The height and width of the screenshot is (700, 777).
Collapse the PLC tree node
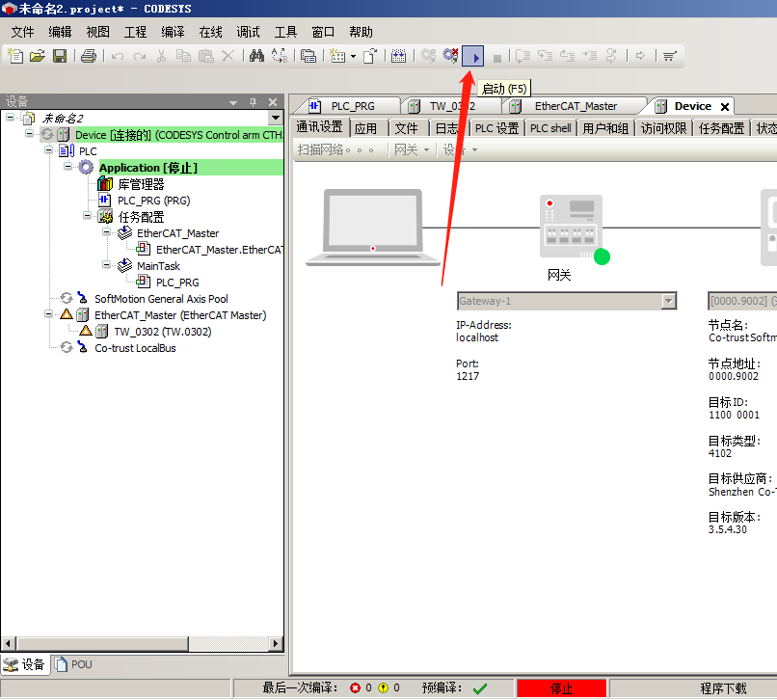point(48,150)
